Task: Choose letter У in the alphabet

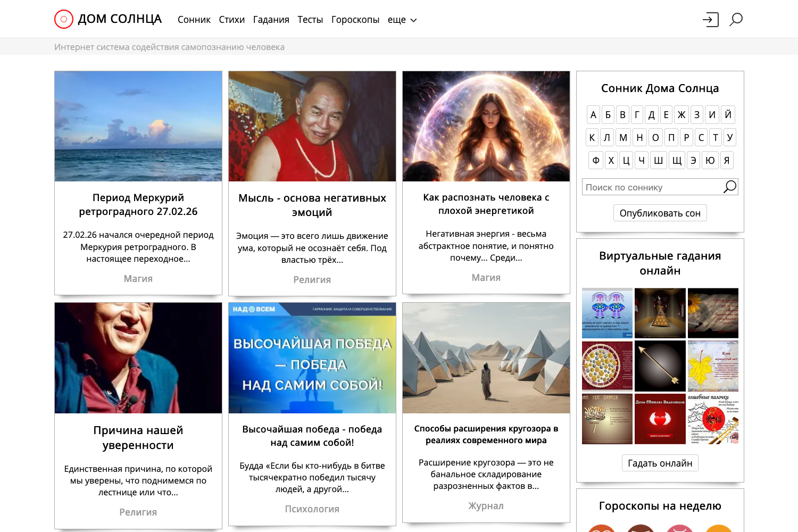Action: 730,137
